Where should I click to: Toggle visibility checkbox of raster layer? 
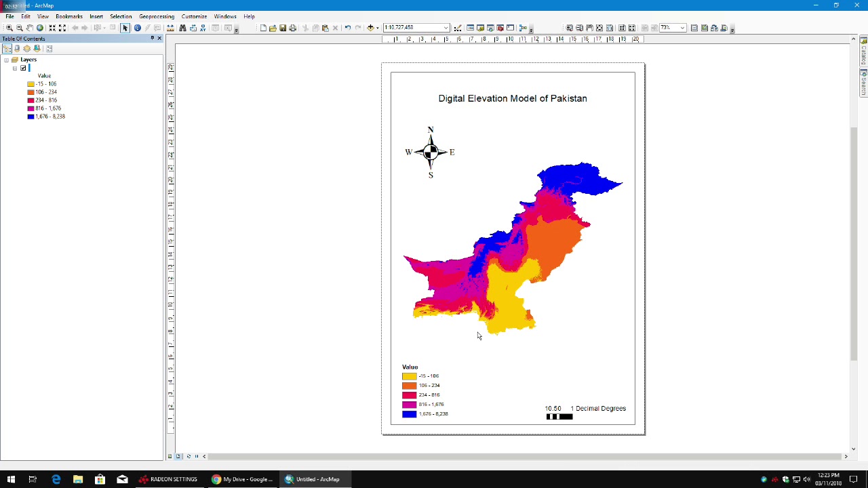click(23, 68)
